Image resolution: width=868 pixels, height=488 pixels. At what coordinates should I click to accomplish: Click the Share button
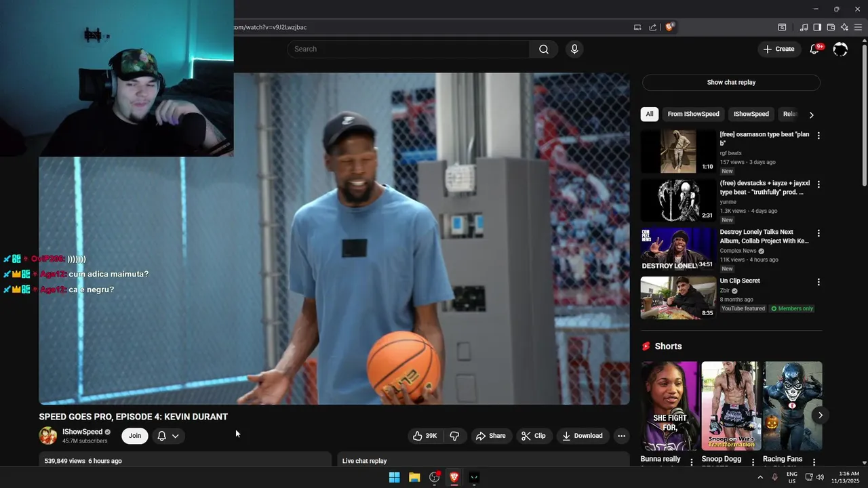tap(490, 436)
